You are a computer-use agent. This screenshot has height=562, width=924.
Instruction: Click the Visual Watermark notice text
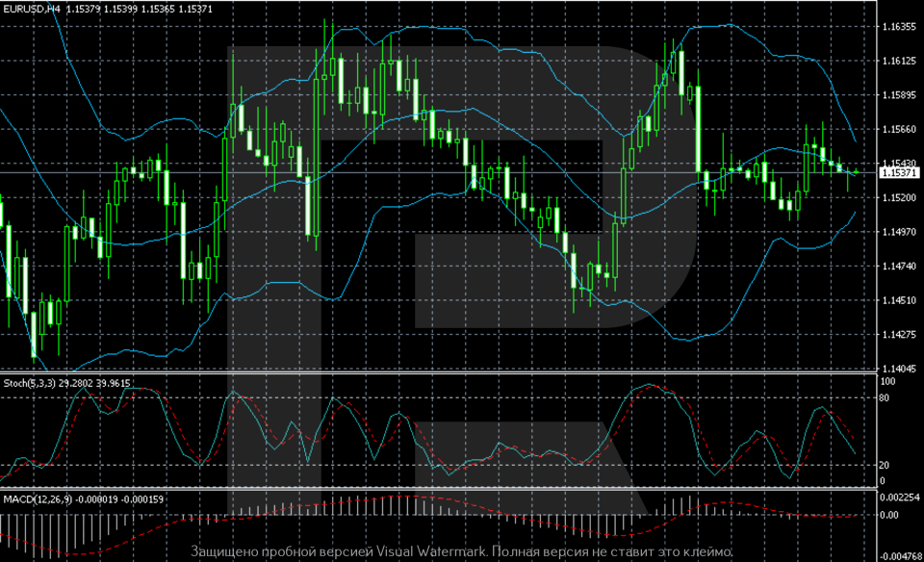(462, 552)
